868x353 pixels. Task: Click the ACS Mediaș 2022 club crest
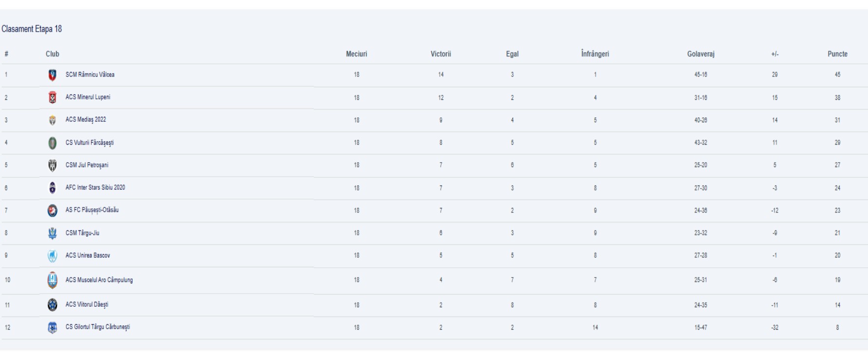(x=53, y=120)
